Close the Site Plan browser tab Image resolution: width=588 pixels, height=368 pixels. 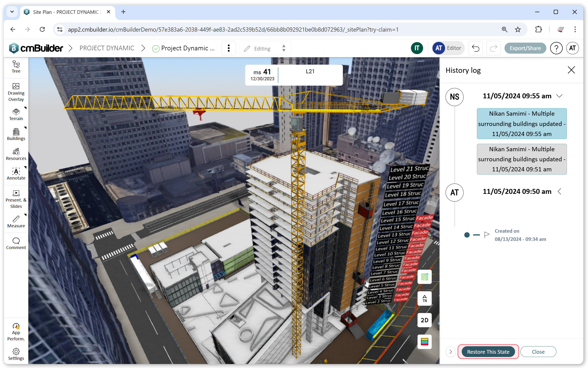point(109,12)
